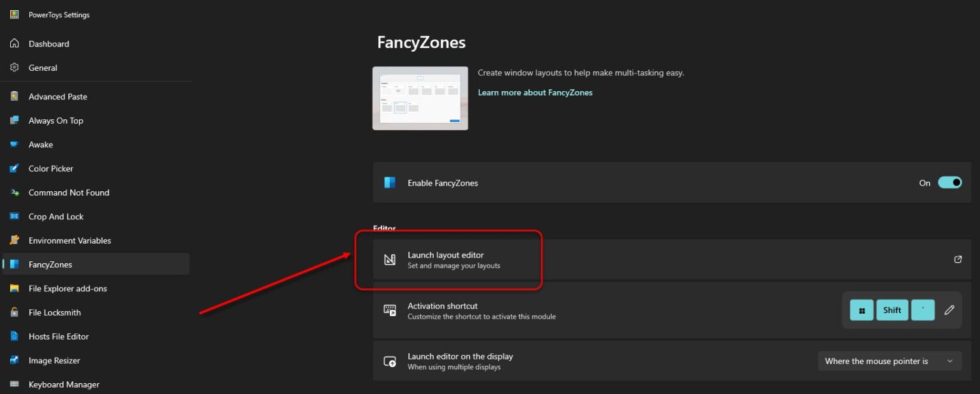Open File Explorer add-ons page

coord(96,288)
